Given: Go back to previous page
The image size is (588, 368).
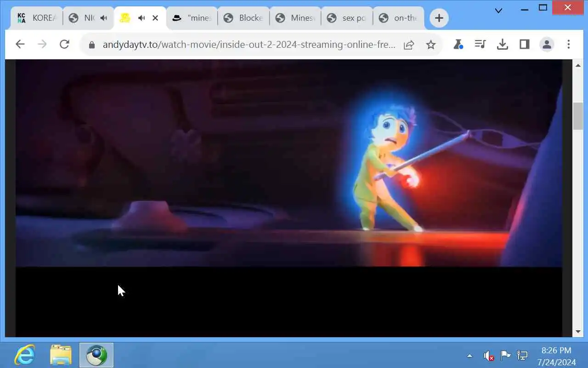Looking at the screenshot, I should click(x=20, y=44).
